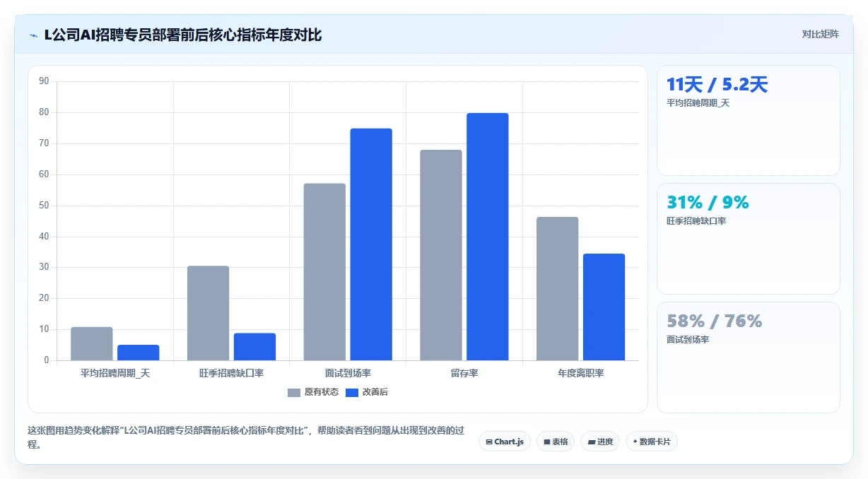Click the 旺季招聘缺口率 card caption

pos(696,221)
